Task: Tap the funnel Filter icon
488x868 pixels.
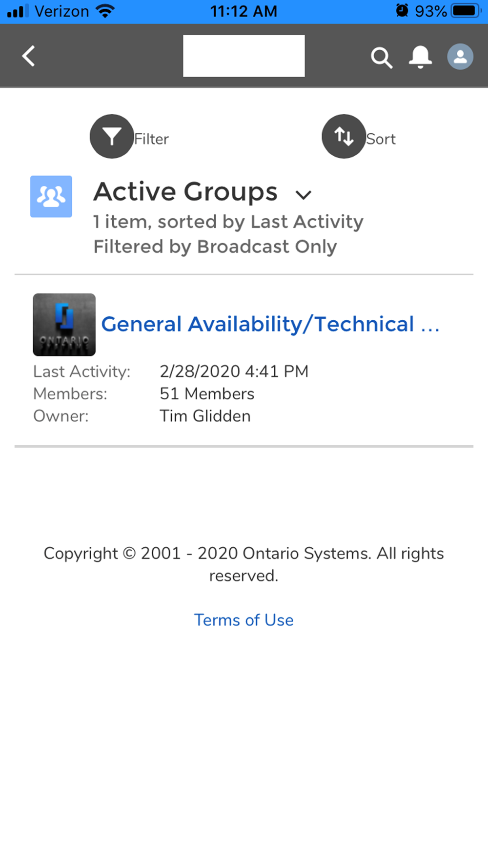Action: 112,136
